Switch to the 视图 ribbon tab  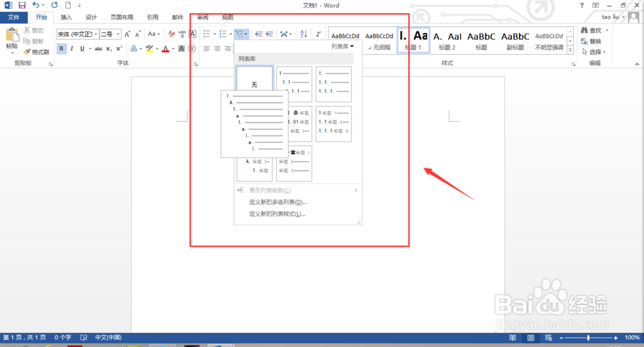coord(227,17)
